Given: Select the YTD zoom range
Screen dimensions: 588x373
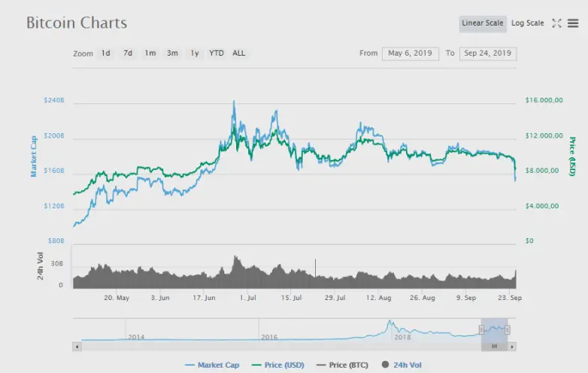Looking at the screenshot, I should [x=217, y=53].
